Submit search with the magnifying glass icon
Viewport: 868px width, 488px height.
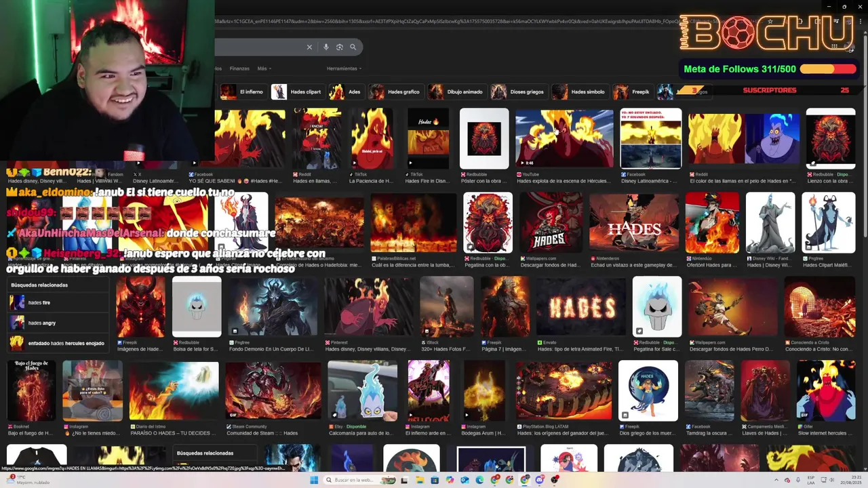(353, 47)
